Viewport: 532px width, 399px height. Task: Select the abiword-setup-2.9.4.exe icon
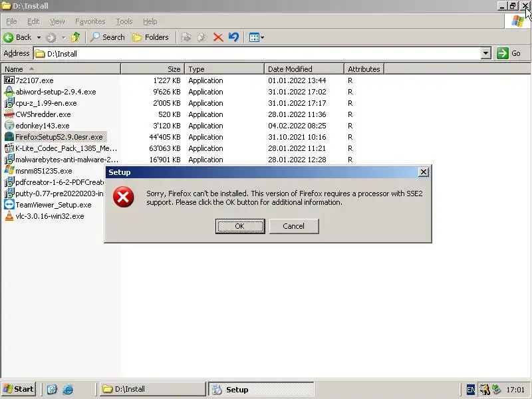click(9, 91)
